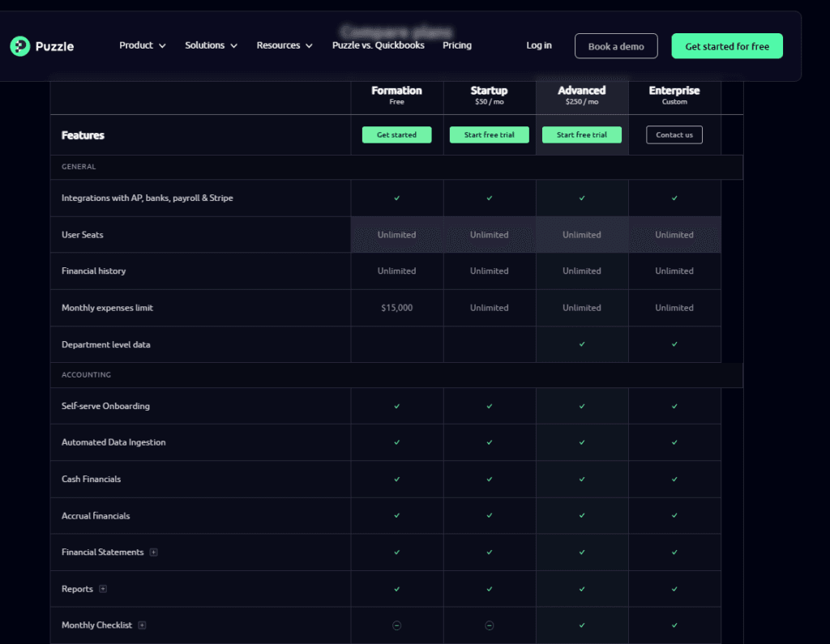Image resolution: width=830 pixels, height=644 pixels.
Task: Click Formation Unlimited cell in User Seats
Action: (x=396, y=235)
